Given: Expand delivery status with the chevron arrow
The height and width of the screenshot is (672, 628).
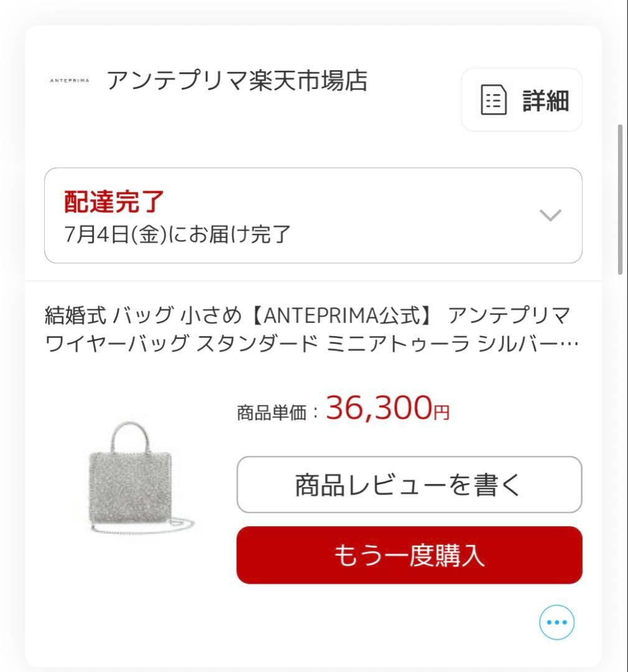Looking at the screenshot, I should [x=550, y=215].
